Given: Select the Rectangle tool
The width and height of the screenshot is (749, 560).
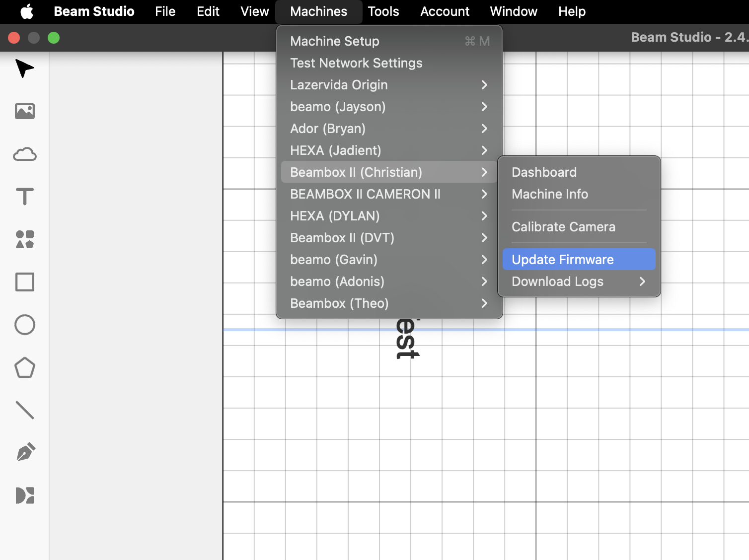Looking at the screenshot, I should point(24,282).
